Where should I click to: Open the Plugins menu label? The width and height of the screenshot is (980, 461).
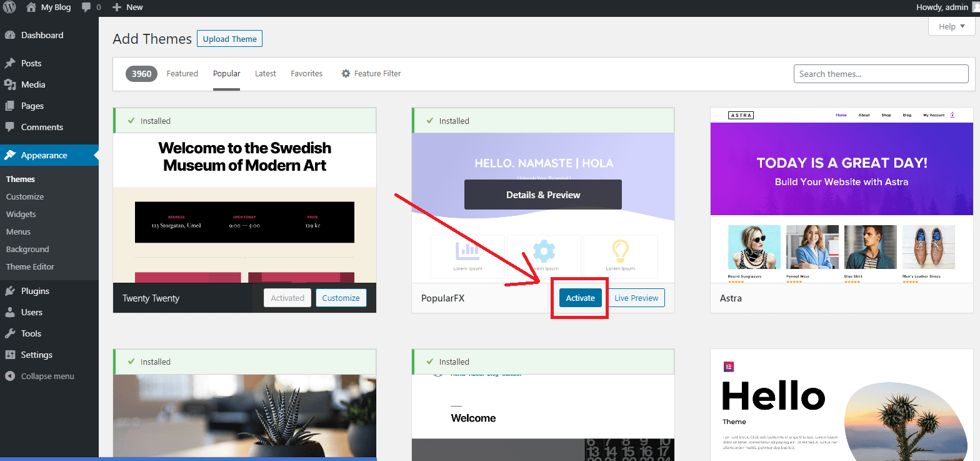(35, 291)
